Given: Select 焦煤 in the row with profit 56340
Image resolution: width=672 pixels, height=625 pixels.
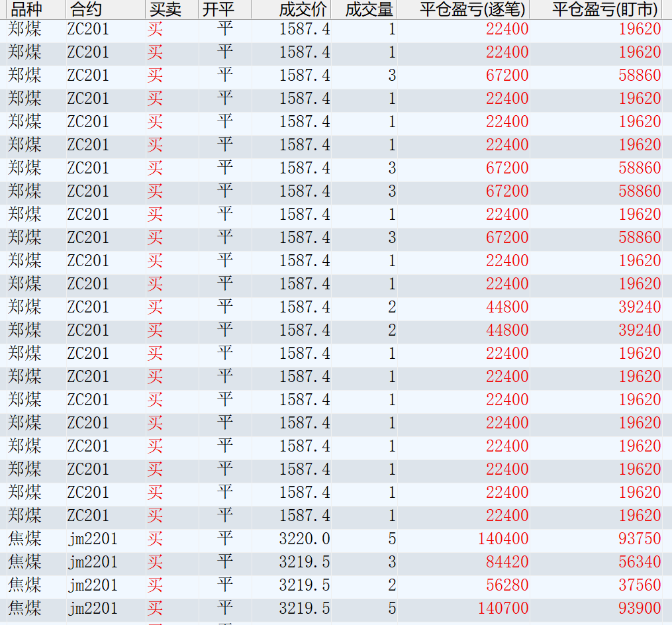Looking at the screenshot, I should [25, 562].
